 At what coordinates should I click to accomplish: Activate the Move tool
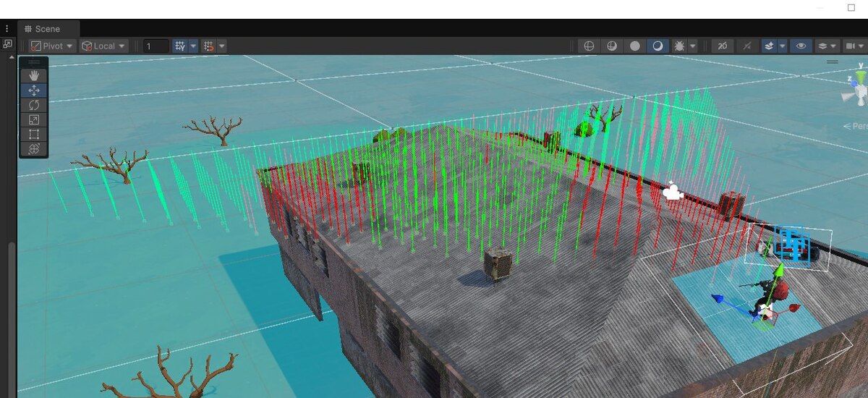pyautogui.click(x=33, y=90)
